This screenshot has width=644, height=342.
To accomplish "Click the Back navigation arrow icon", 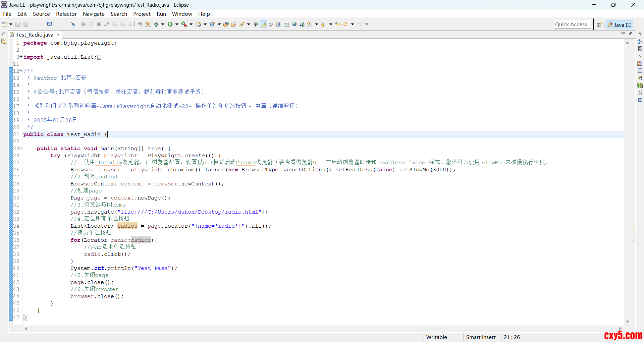I will click(345, 24).
